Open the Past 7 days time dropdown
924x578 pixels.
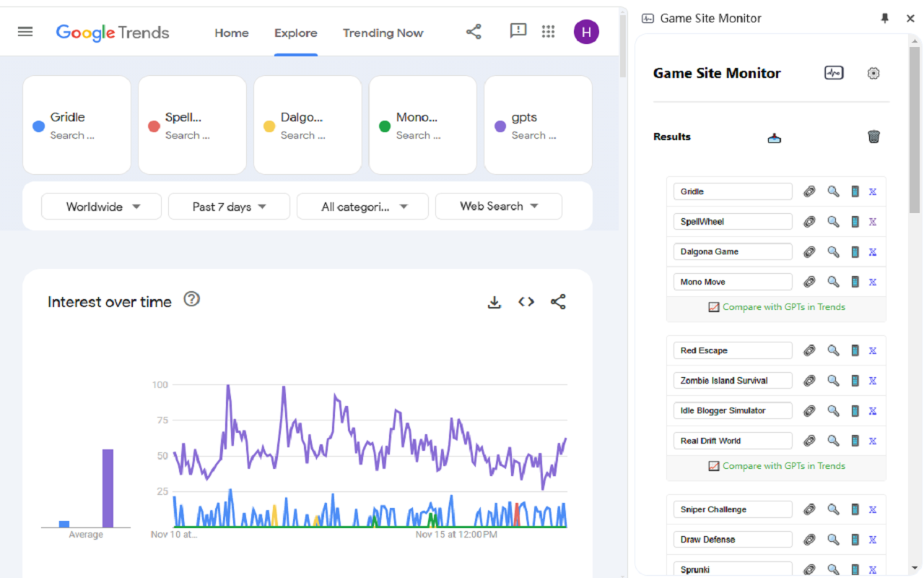(x=229, y=207)
